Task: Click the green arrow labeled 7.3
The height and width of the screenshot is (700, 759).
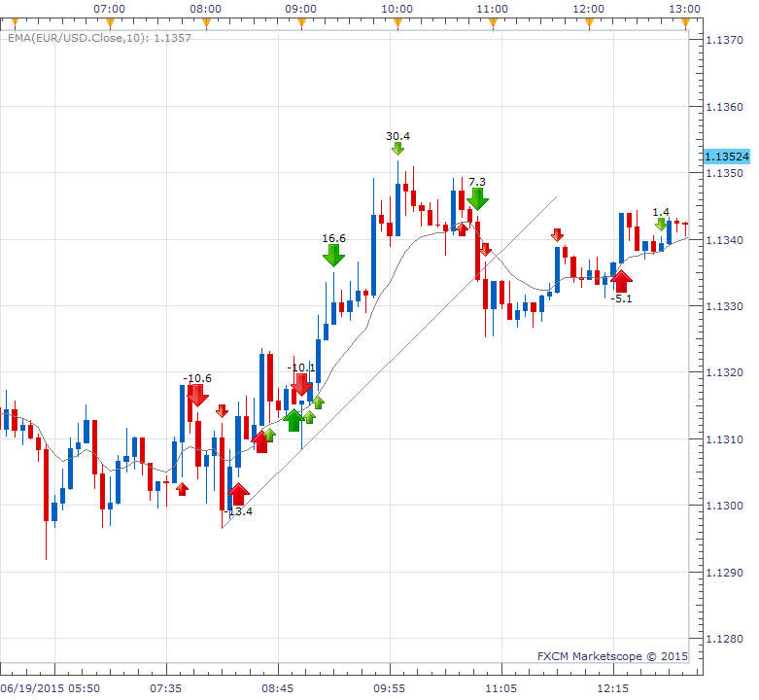Action: pos(477,199)
